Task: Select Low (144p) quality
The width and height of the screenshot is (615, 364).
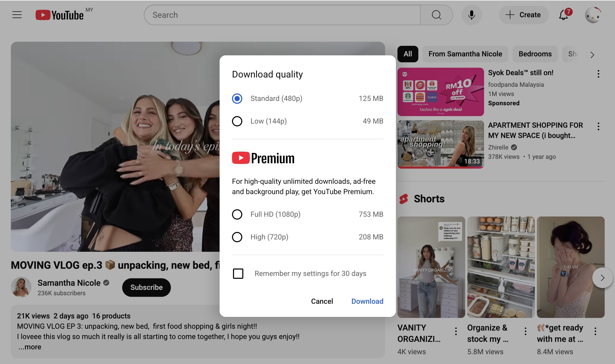Action: pyautogui.click(x=237, y=121)
